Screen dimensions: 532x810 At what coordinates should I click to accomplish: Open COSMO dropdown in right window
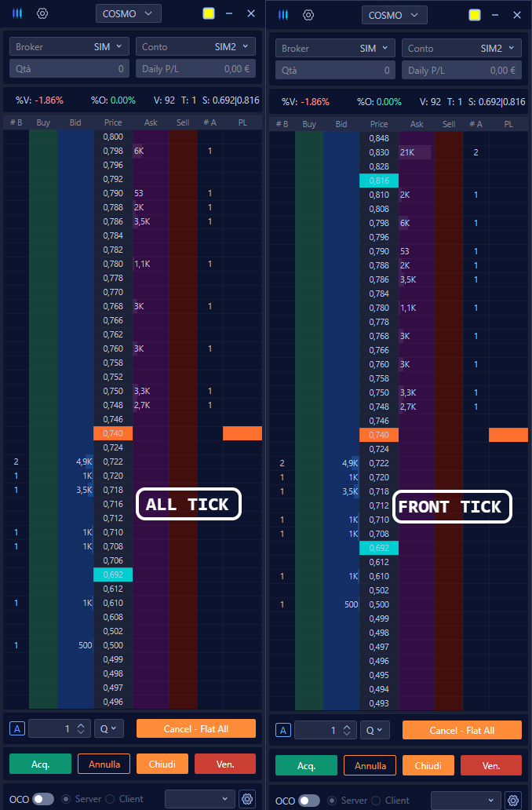point(395,15)
